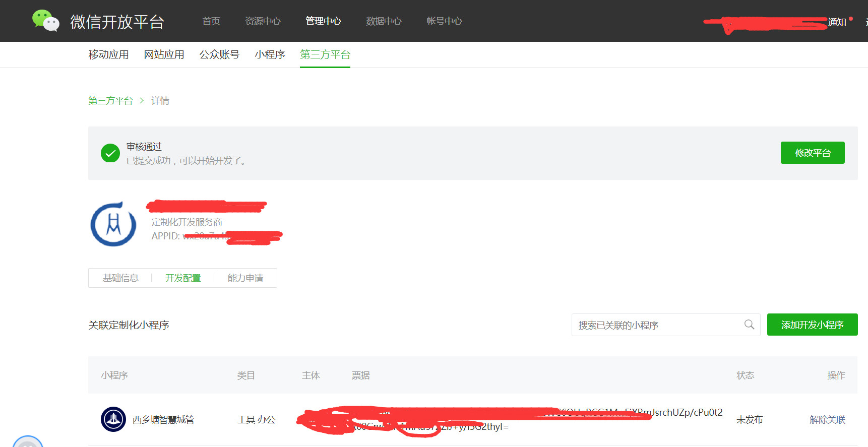
Task: Click the 小程序 column header
Action: point(114,375)
